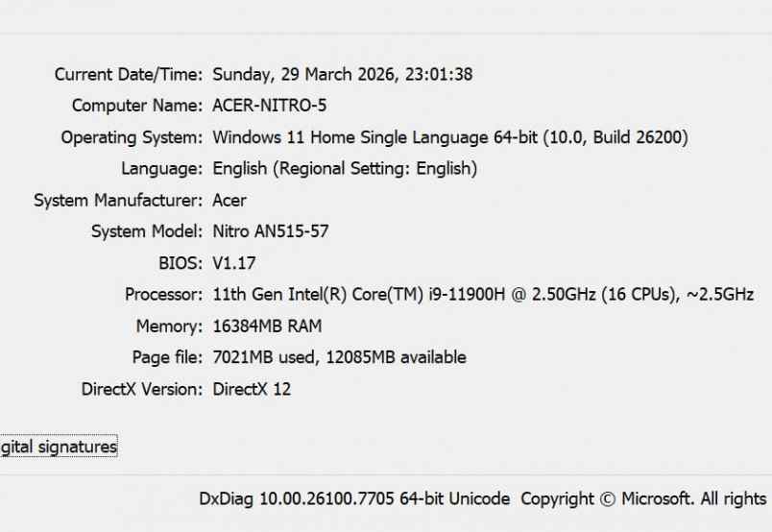Click the Operating System label
This screenshot has height=532, width=772.
click(x=132, y=137)
